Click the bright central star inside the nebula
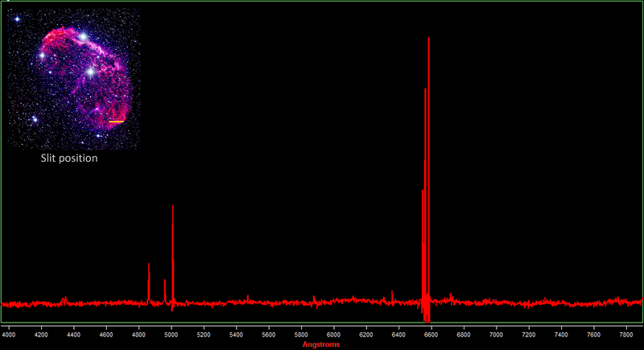The height and width of the screenshot is (350, 644). (x=90, y=72)
